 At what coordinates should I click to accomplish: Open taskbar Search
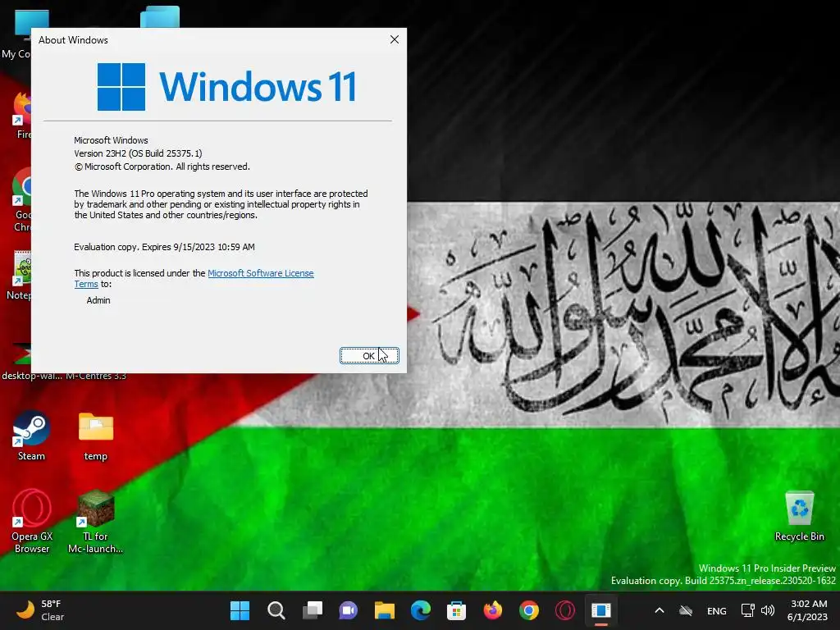pyautogui.click(x=276, y=610)
